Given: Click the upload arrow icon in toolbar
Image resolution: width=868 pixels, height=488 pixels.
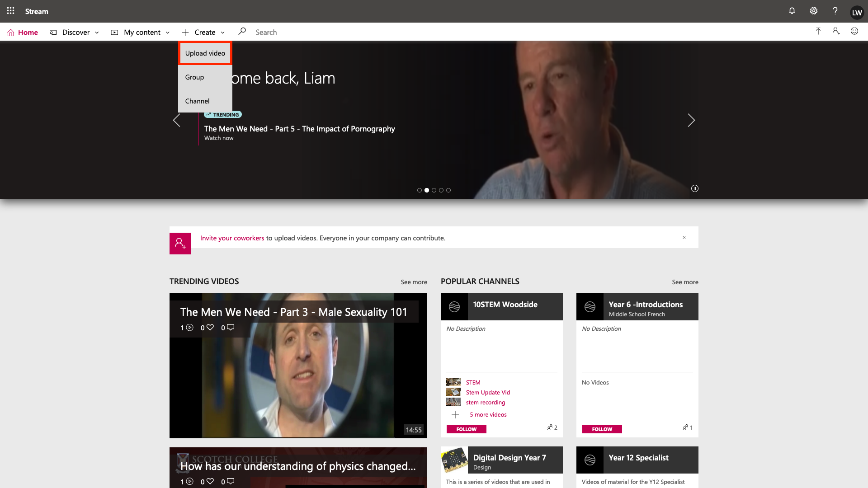Looking at the screenshot, I should point(818,32).
